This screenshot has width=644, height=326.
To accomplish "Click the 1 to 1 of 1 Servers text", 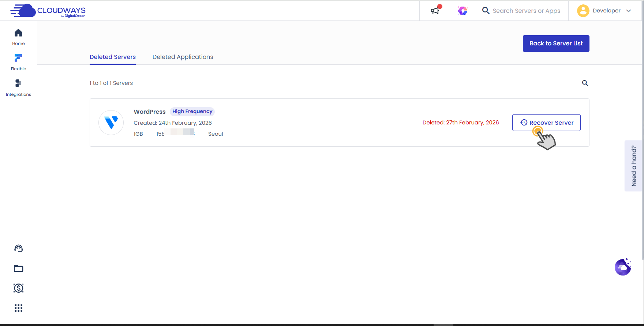I will [111, 83].
